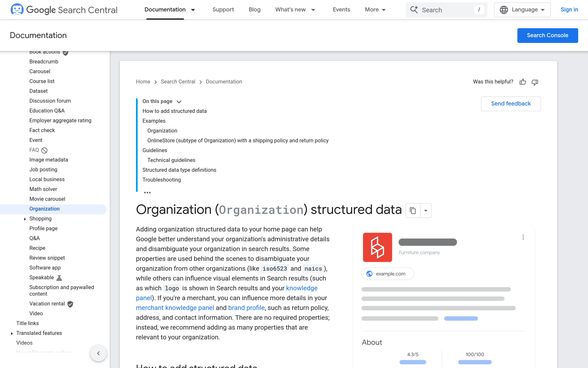Screen dimensions: 588x368
Task: Open Employer aggregate rating in sidebar
Action: [x=60, y=121]
